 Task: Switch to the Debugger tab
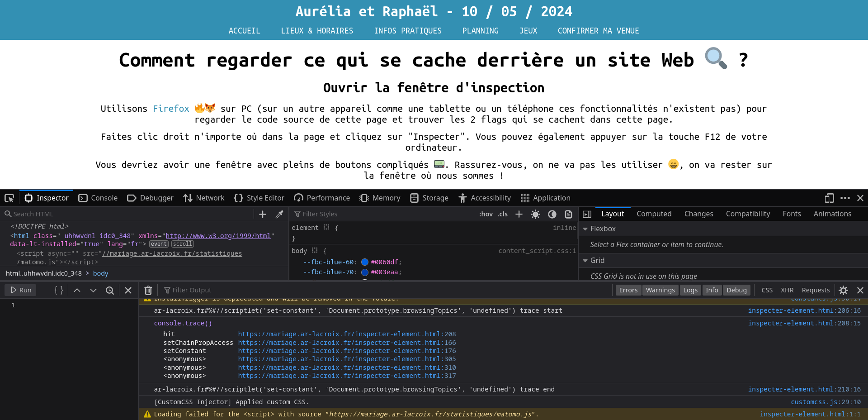[x=150, y=198]
